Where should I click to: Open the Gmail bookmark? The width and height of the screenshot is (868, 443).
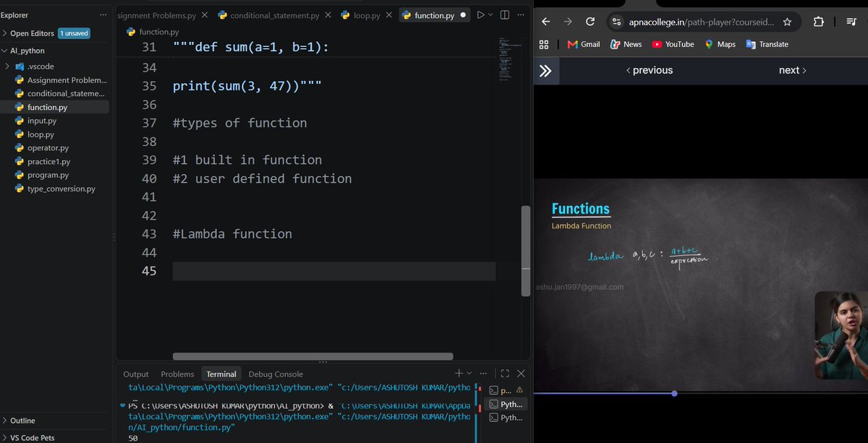point(584,44)
